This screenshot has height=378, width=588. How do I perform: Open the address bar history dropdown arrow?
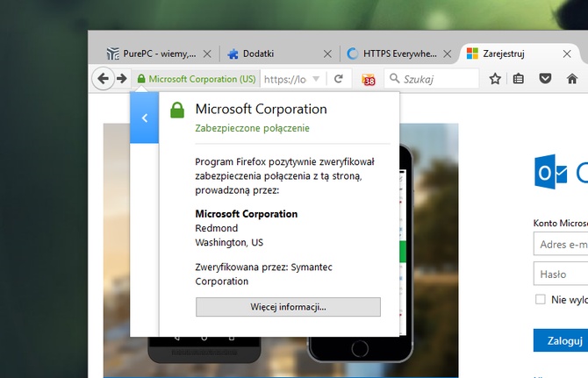click(316, 79)
